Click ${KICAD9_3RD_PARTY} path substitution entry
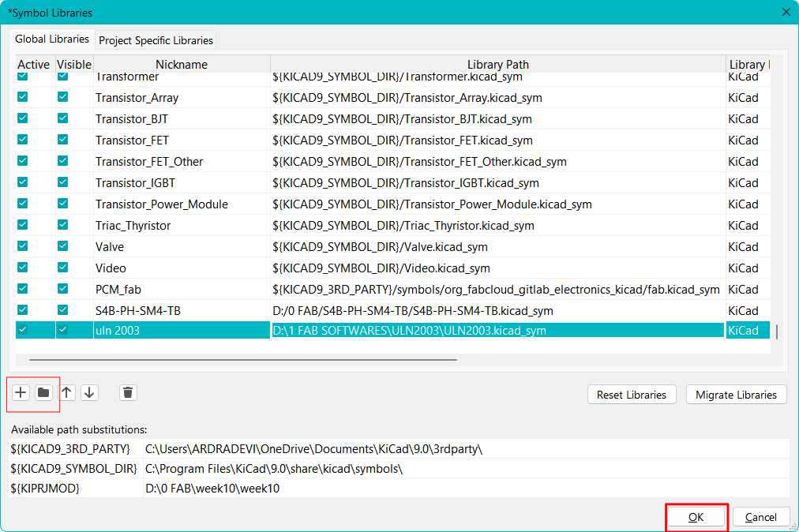Viewport: 799px width, 532px height. [x=70, y=449]
